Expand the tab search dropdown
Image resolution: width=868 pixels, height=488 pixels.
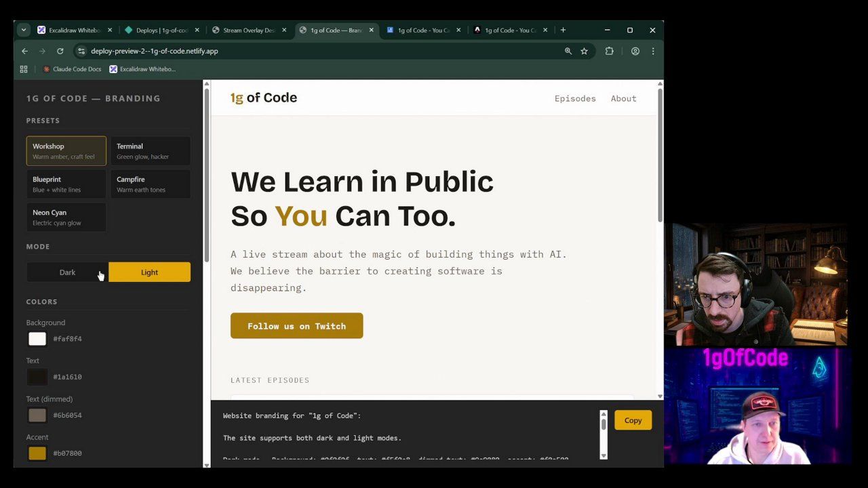tap(24, 30)
